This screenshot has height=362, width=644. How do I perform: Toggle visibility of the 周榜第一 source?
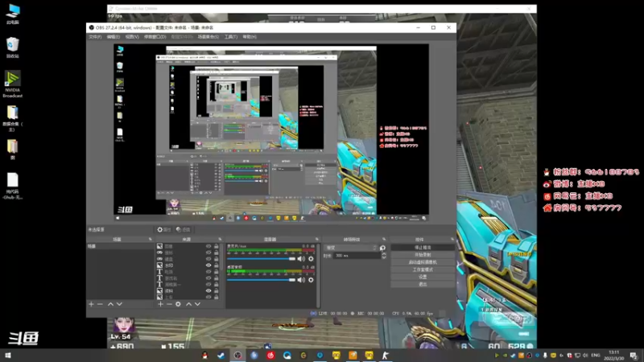pyautogui.click(x=208, y=285)
